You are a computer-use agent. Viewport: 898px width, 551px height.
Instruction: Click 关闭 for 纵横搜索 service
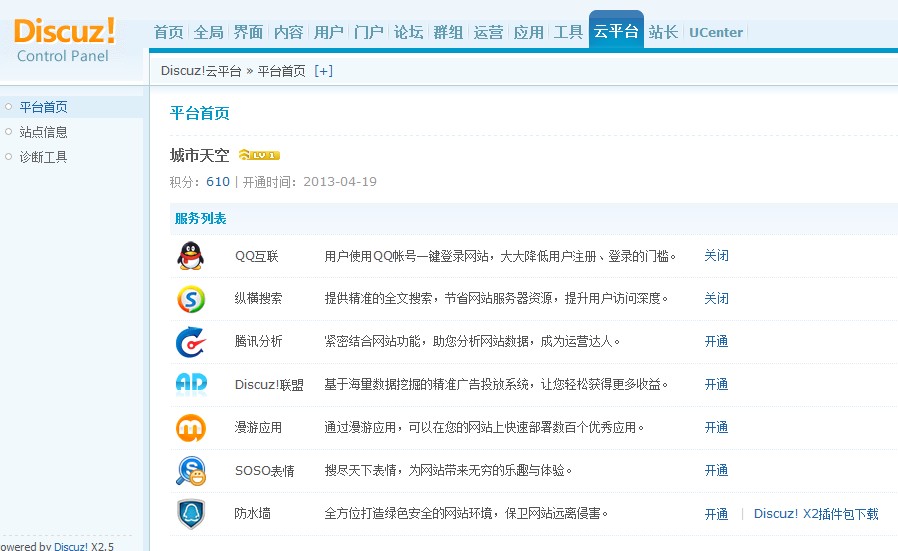(x=716, y=298)
